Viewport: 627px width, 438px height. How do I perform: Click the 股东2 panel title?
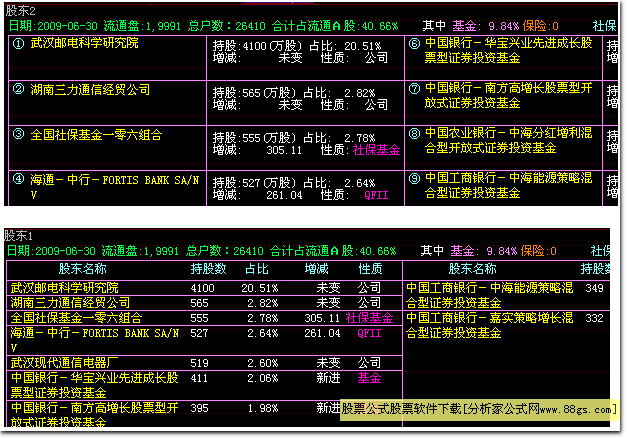pyautogui.click(x=20, y=11)
